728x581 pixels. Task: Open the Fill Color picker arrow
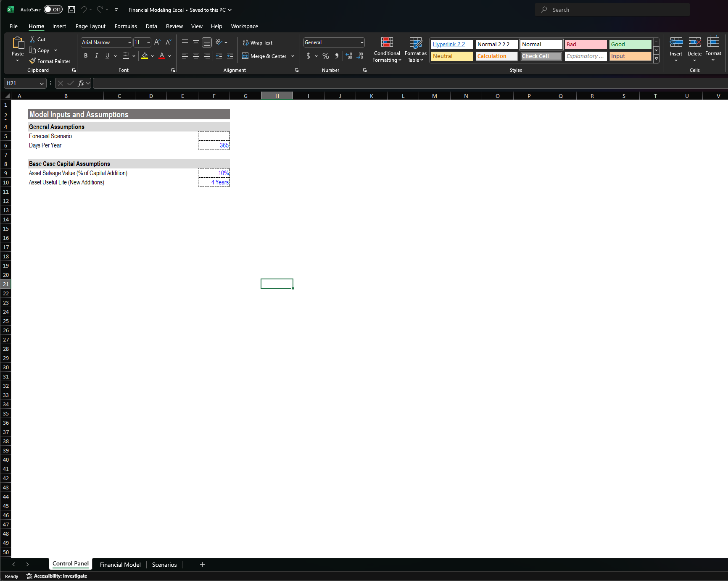coord(152,56)
